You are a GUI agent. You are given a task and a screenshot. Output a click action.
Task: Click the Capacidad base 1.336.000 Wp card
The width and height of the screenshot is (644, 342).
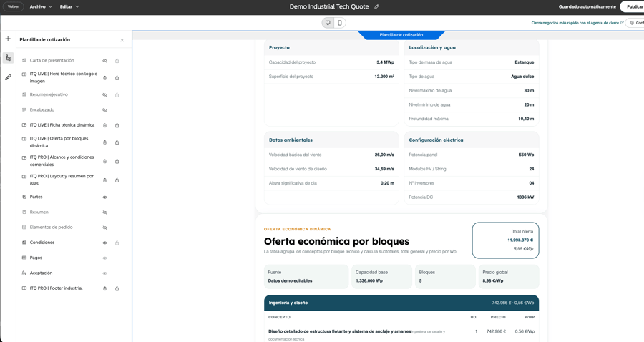click(x=381, y=276)
